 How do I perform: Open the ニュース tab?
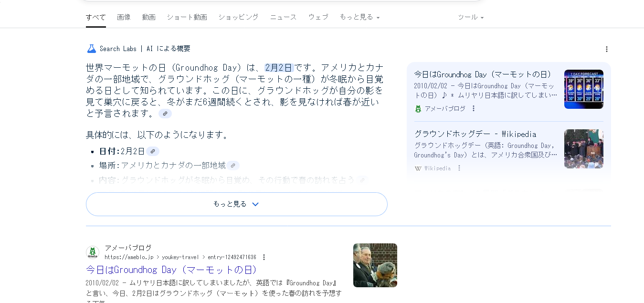(x=283, y=17)
